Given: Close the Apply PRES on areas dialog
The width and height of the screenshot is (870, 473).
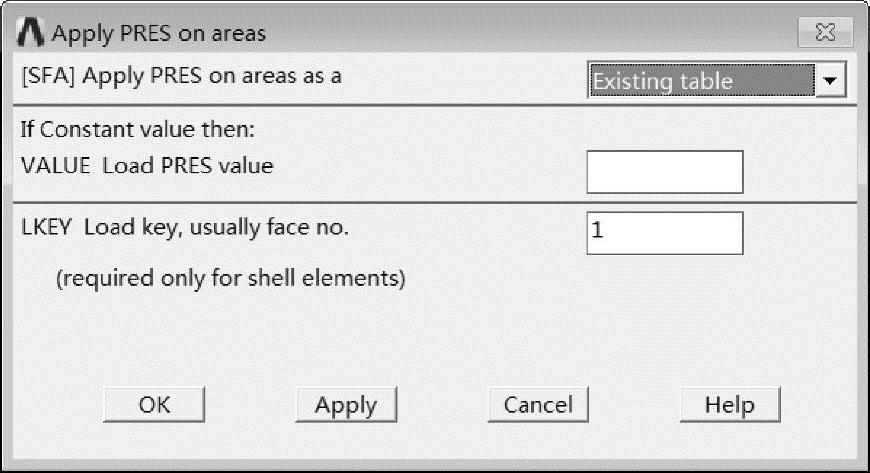Looking at the screenshot, I should pyautogui.click(x=825, y=32).
